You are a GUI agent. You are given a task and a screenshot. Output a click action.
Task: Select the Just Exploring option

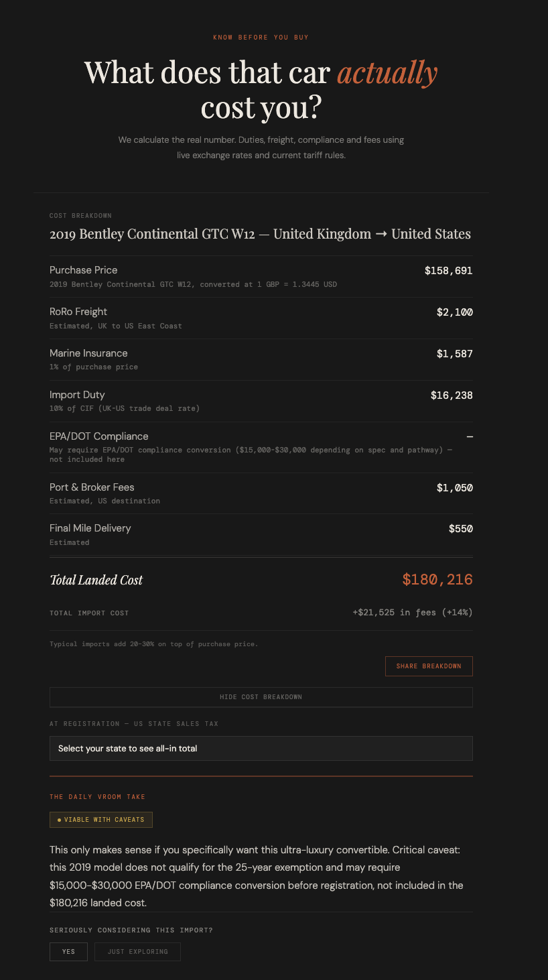[137, 951]
